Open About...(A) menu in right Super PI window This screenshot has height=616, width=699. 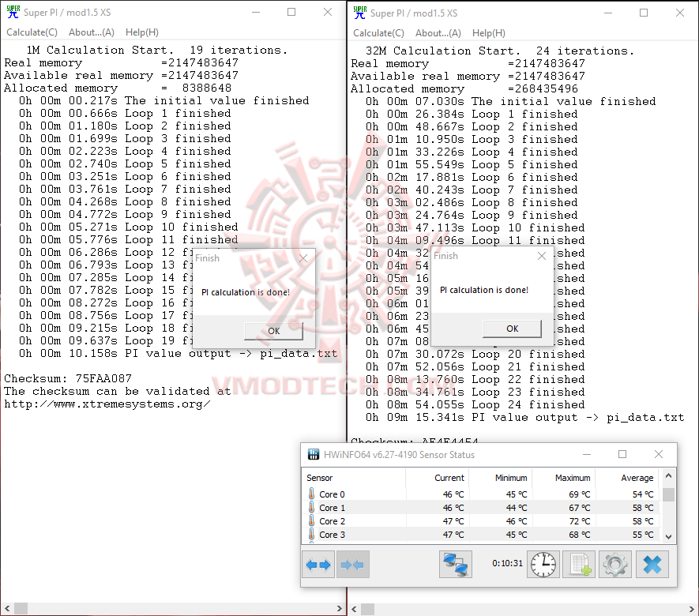438,33
